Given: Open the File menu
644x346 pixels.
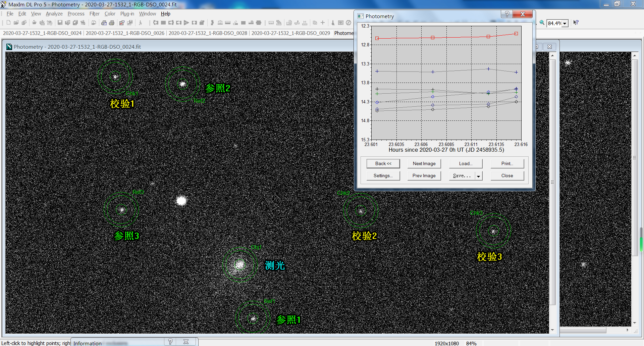Looking at the screenshot, I should tap(10, 14).
